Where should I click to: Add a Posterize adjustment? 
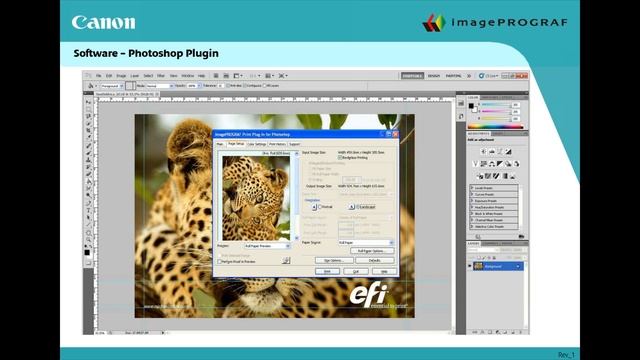click(x=488, y=176)
